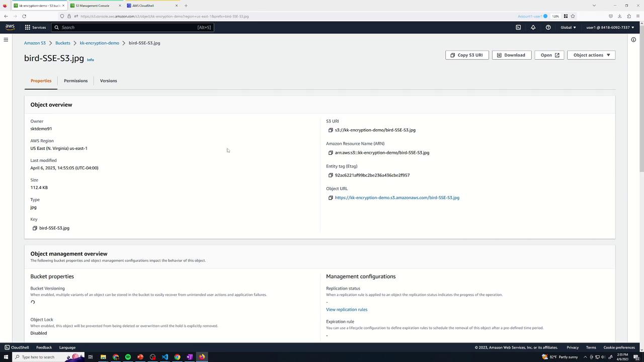Open OneNote from the taskbar
The height and width of the screenshot is (362, 644).
pyautogui.click(x=190, y=357)
